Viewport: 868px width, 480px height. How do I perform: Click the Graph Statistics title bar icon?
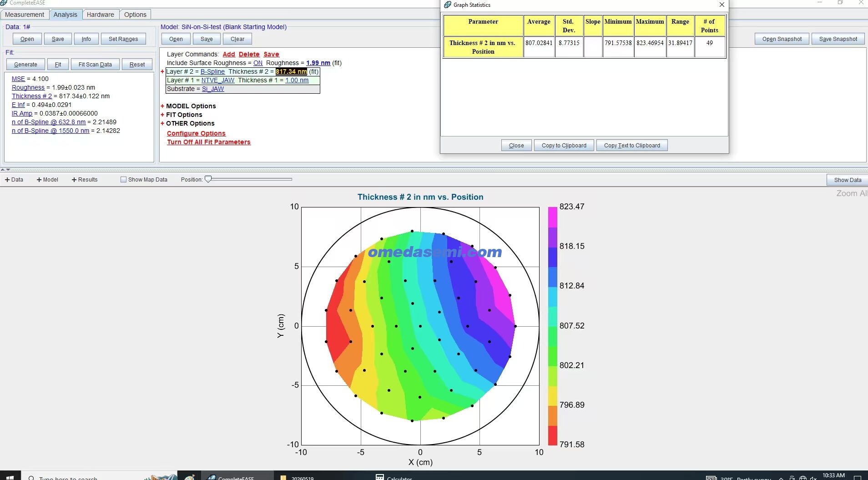click(448, 5)
